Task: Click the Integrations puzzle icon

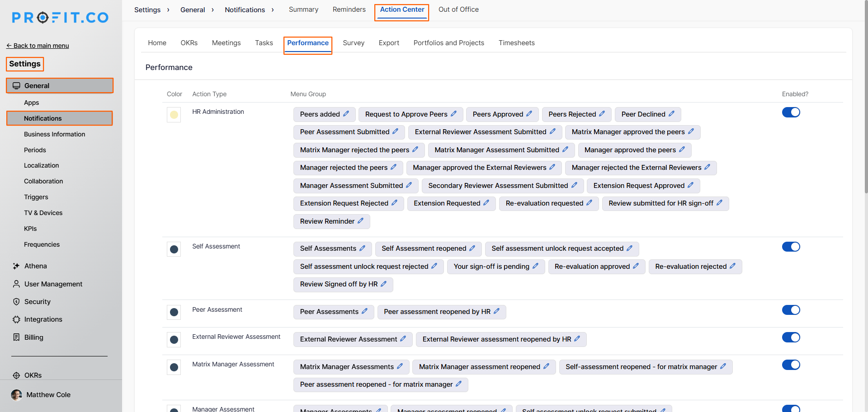Action: click(x=16, y=319)
